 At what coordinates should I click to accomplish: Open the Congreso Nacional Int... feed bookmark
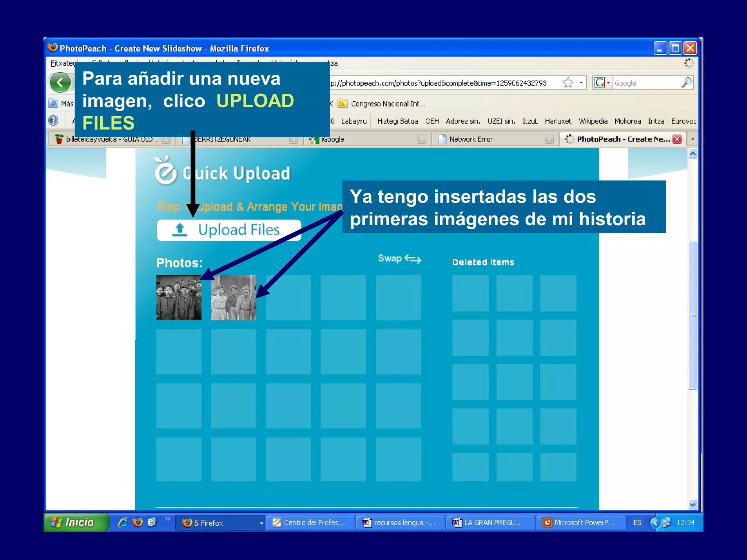382,104
